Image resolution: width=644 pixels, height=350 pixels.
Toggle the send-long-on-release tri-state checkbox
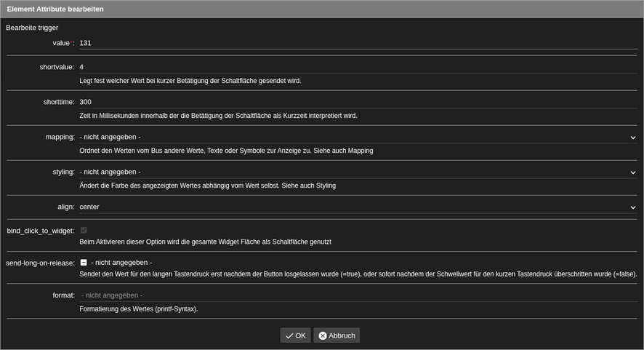tap(84, 263)
